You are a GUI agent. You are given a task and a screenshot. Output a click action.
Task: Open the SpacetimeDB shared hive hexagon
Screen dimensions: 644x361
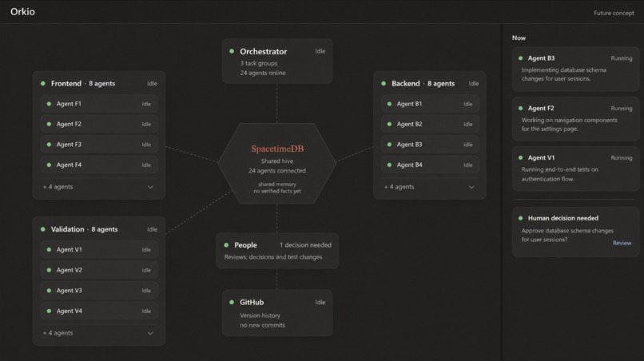click(x=277, y=164)
